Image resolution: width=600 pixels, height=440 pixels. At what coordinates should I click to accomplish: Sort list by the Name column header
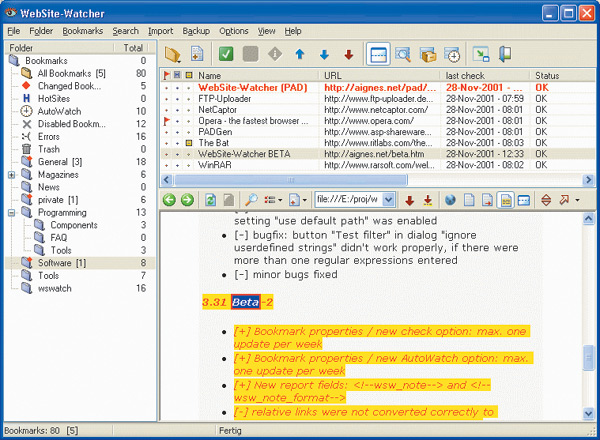click(x=258, y=75)
